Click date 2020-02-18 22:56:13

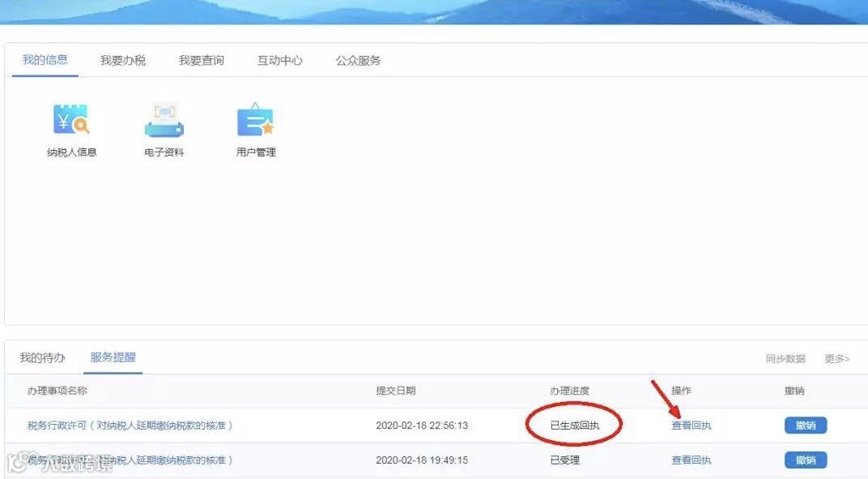(422, 426)
